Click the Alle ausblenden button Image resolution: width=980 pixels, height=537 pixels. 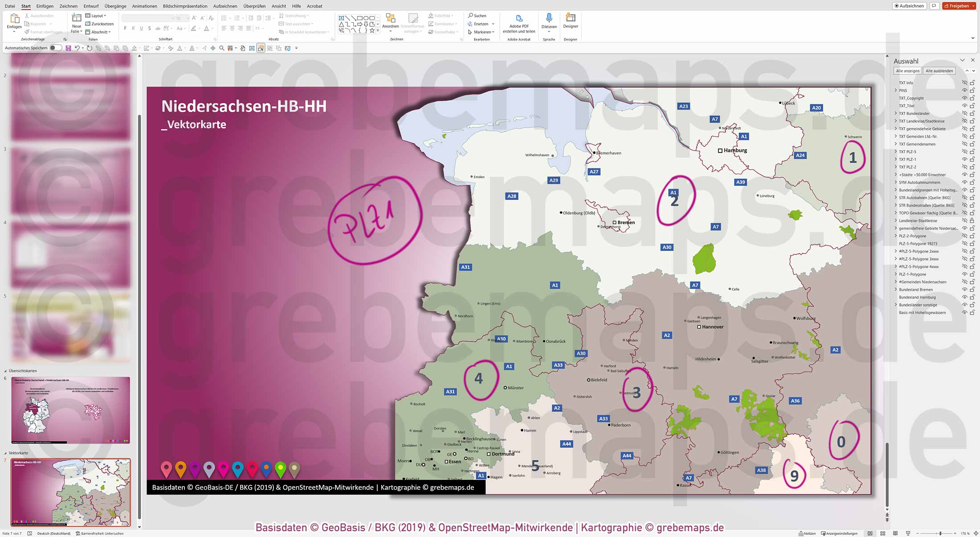(939, 70)
